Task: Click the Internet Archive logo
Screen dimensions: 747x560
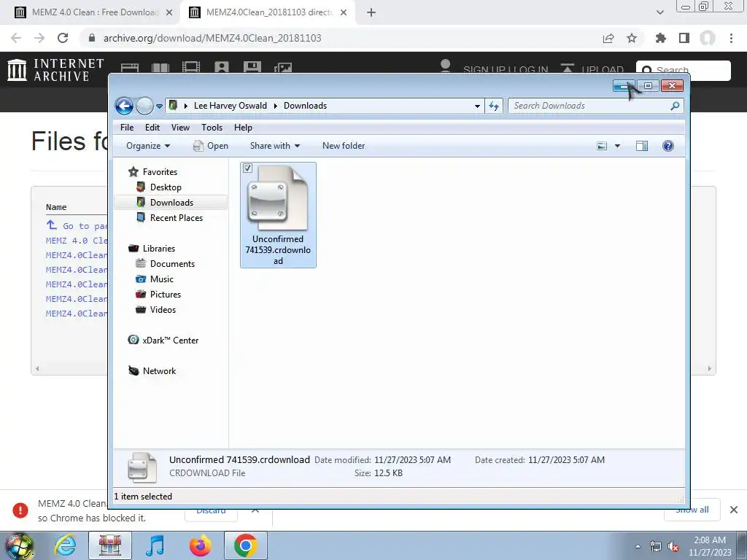Action: pos(55,70)
